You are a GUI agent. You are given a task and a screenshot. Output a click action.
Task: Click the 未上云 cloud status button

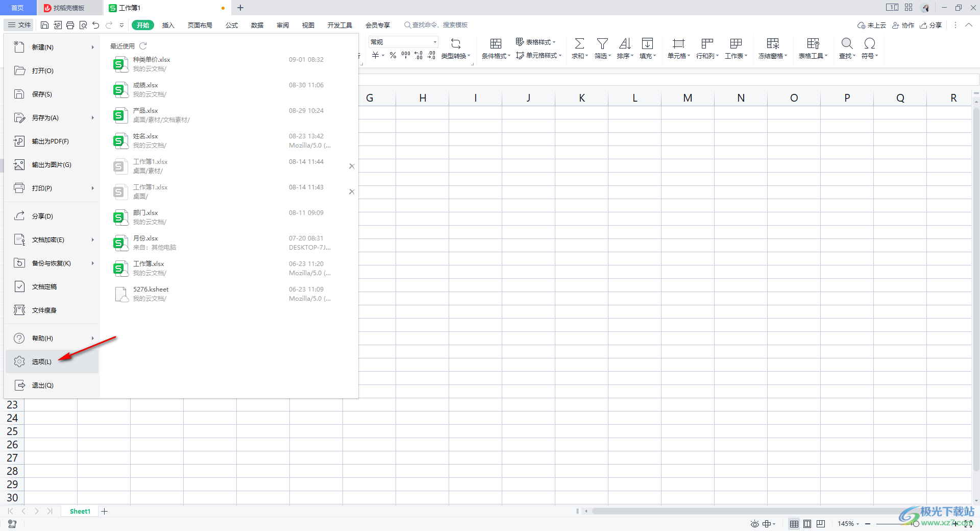click(872, 25)
